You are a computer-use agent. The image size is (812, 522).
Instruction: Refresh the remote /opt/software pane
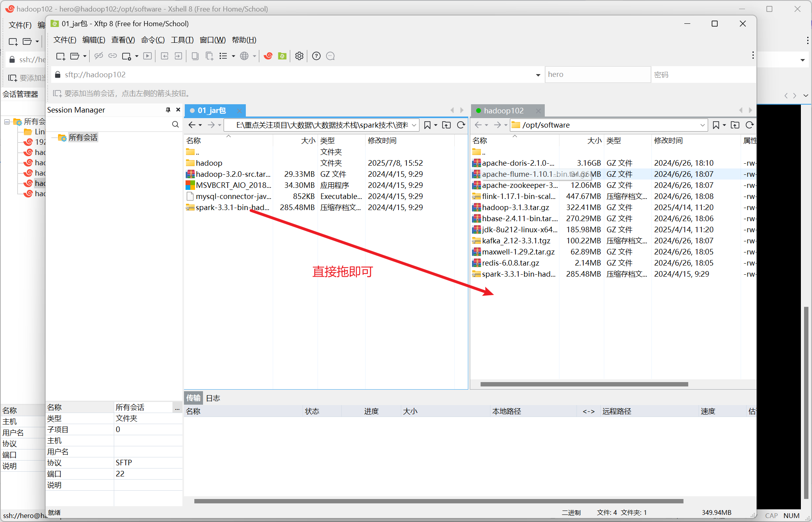(749, 125)
